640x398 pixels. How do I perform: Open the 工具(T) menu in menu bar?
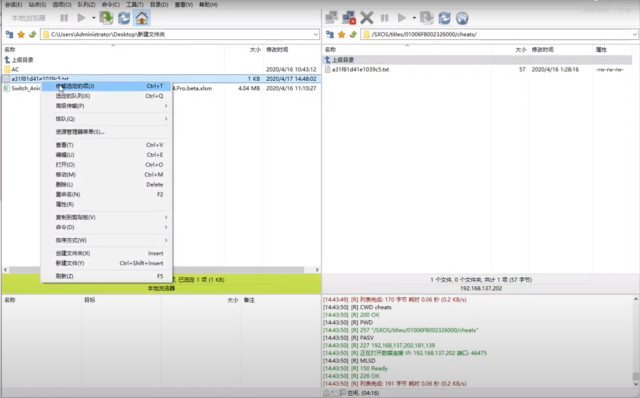(135, 4)
